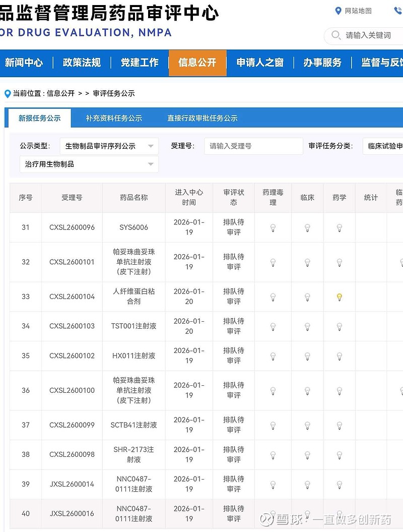The image size is (403, 532).
Task: Click the 网站地图 link
Action: click(358, 11)
